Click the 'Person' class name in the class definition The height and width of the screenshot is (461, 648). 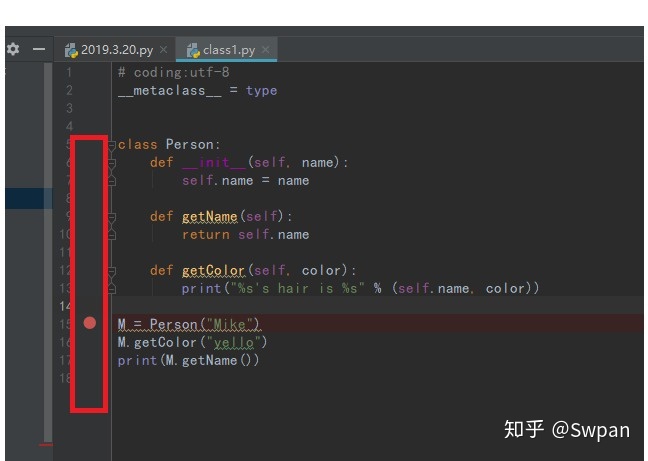pos(190,145)
